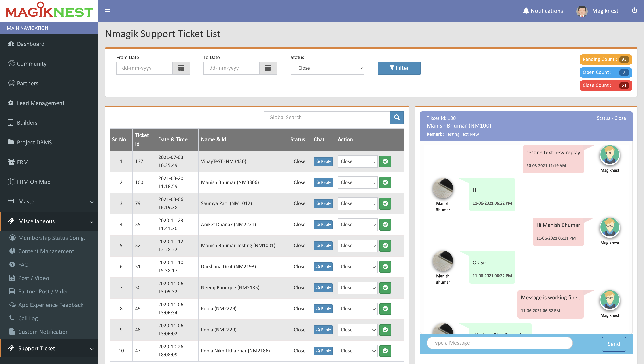Open Custom Notification submenu item
The image size is (644, 364).
(49, 332)
